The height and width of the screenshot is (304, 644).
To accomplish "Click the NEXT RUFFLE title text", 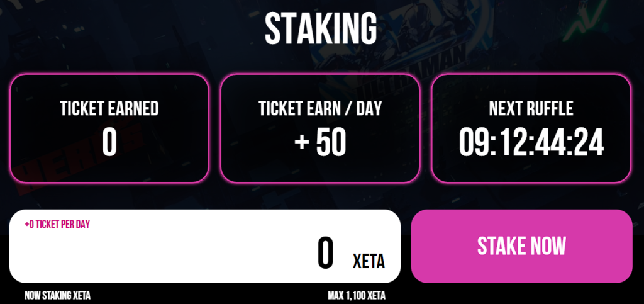I will (x=531, y=108).
